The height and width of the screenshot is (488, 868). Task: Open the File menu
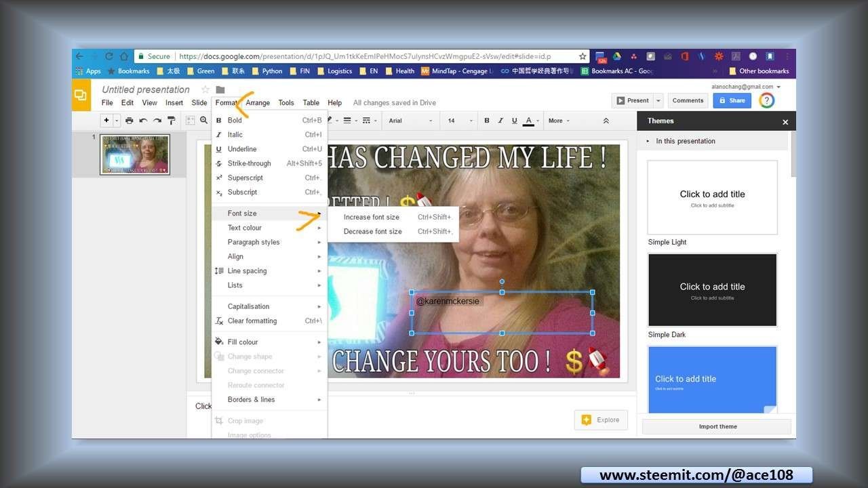107,103
